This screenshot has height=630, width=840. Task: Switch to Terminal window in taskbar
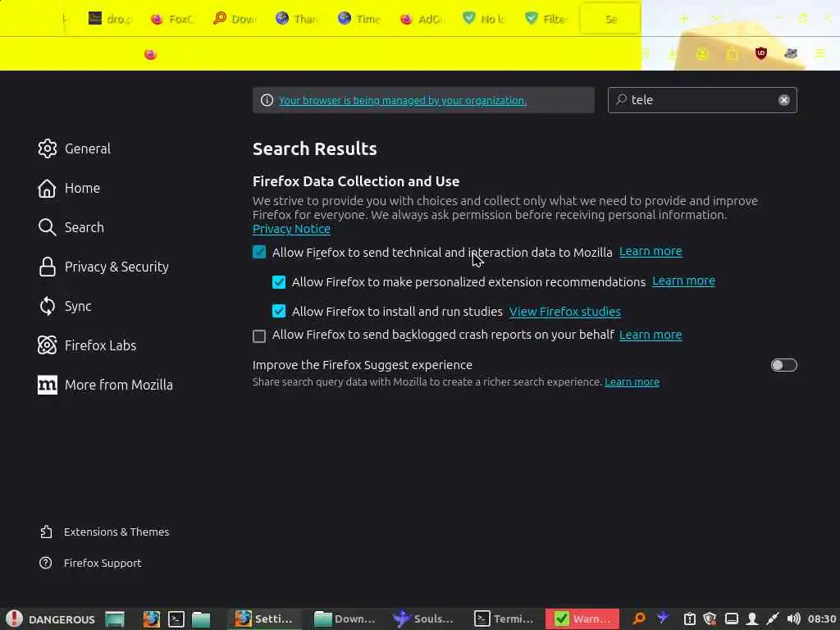click(504, 619)
